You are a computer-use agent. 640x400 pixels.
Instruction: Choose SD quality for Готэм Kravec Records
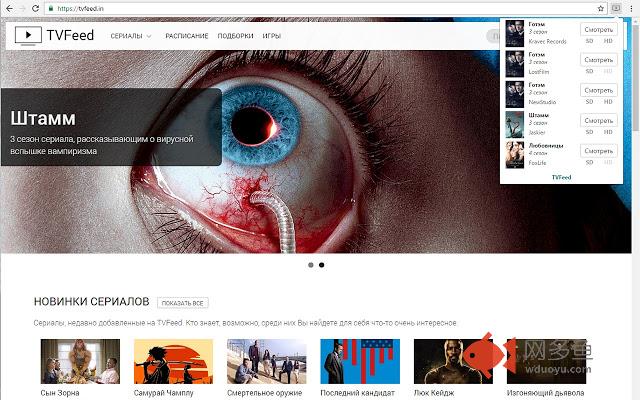click(589, 41)
